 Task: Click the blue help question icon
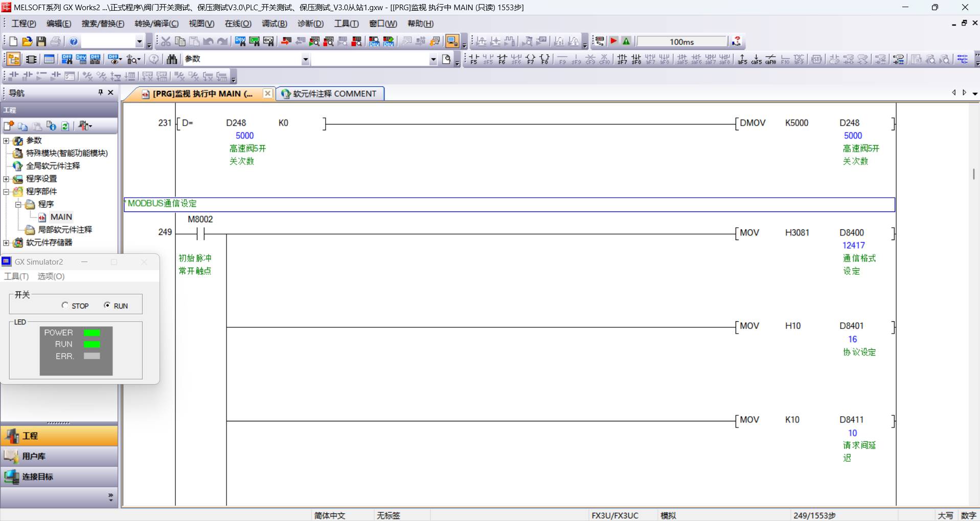tap(74, 41)
